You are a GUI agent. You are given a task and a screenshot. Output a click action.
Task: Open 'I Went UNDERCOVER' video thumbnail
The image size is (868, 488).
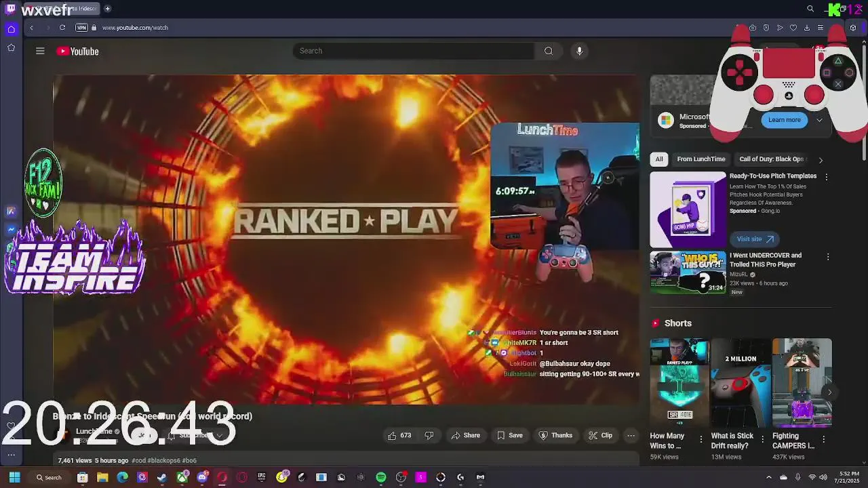pos(688,272)
